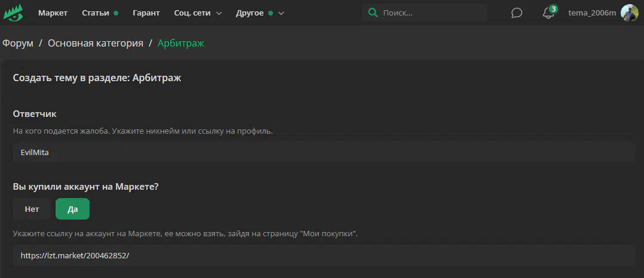Open tema_2006m profile username
The image size is (644, 278).
pyautogui.click(x=591, y=13)
